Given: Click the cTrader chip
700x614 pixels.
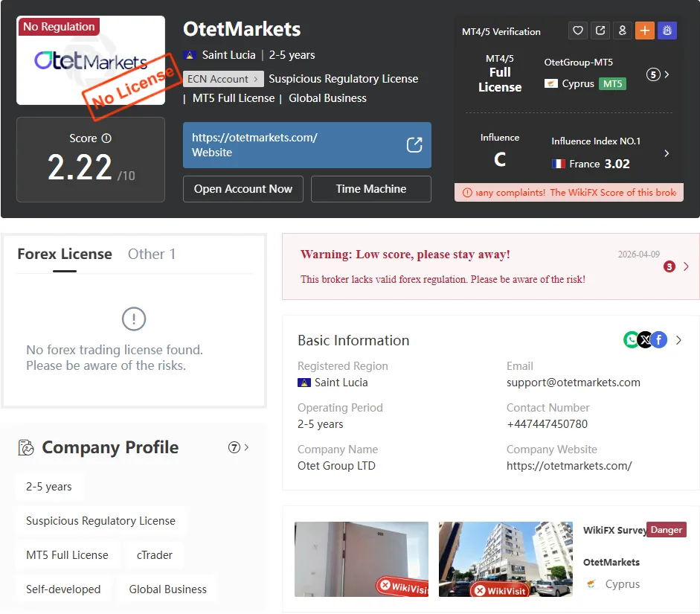Looking at the screenshot, I should click(155, 555).
